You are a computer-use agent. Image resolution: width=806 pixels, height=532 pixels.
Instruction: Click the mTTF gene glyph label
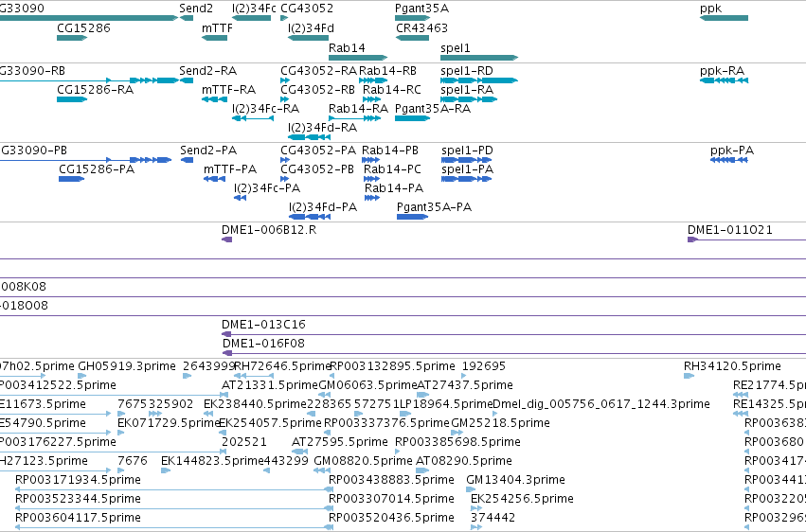(217, 27)
